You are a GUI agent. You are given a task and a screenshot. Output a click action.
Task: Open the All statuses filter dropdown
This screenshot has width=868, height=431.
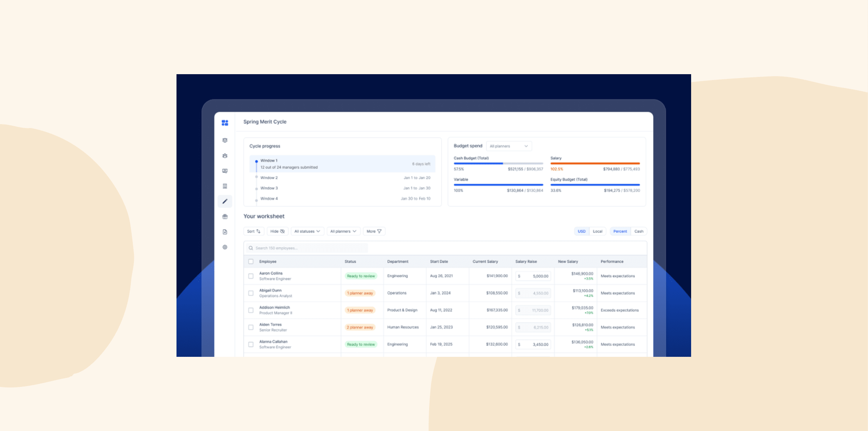[x=307, y=231]
